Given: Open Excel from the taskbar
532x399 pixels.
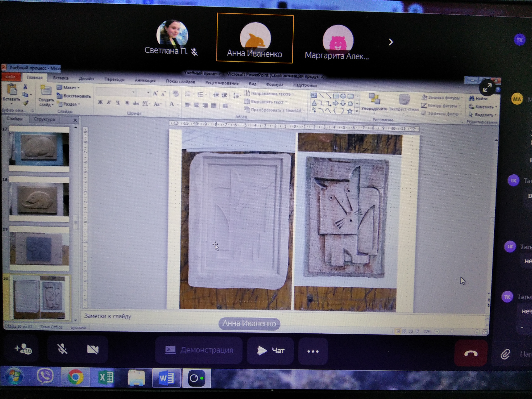Looking at the screenshot, I should (106, 377).
